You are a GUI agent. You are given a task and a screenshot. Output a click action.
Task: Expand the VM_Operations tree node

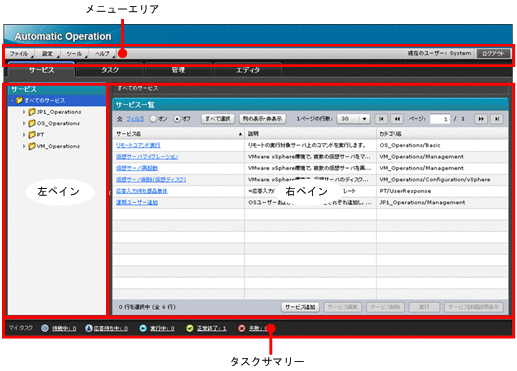pos(24,146)
